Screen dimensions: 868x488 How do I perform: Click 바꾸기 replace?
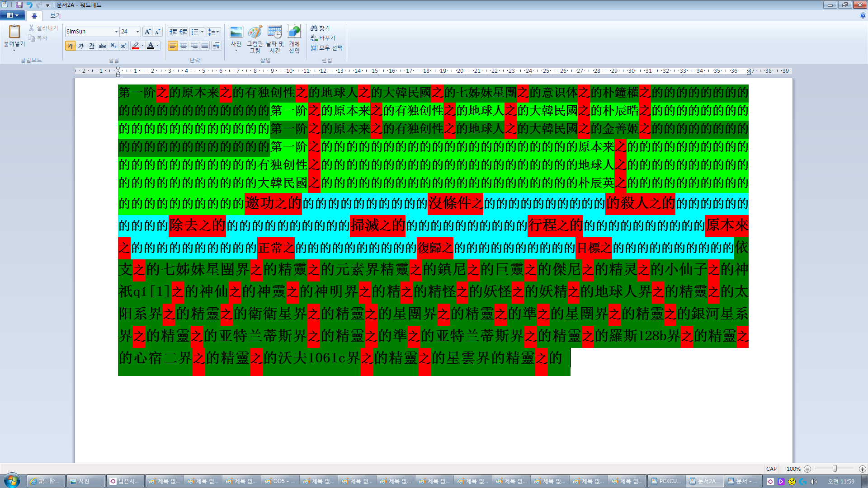pyautogui.click(x=323, y=38)
